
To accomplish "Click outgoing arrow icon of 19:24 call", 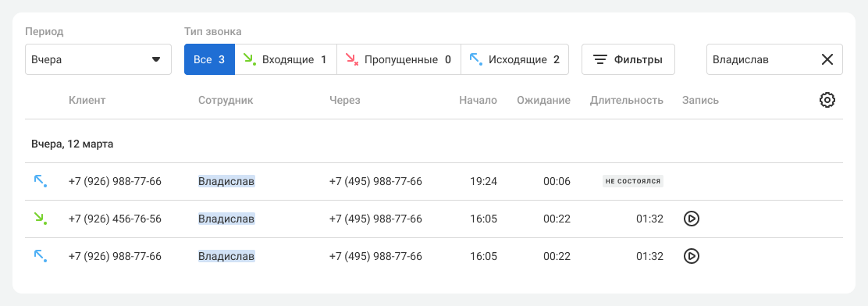I will click(40, 182).
